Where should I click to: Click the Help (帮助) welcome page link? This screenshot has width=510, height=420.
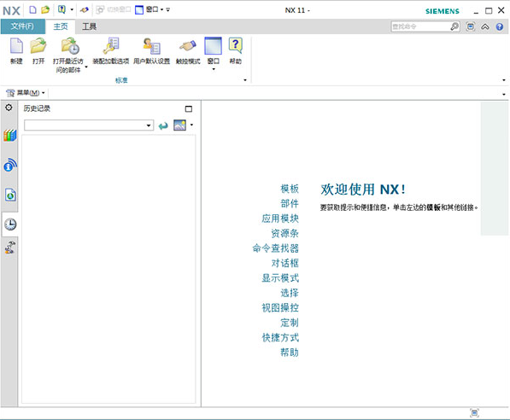coord(290,353)
